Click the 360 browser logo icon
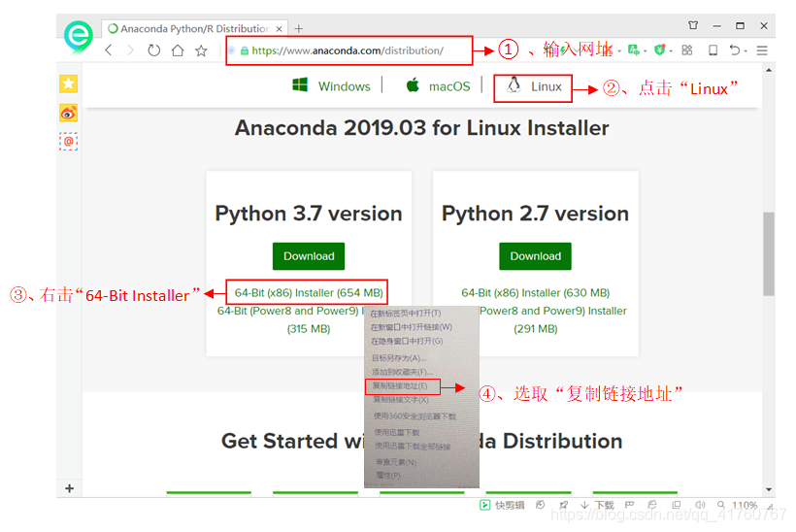This screenshot has width=796, height=532. click(x=79, y=37)
